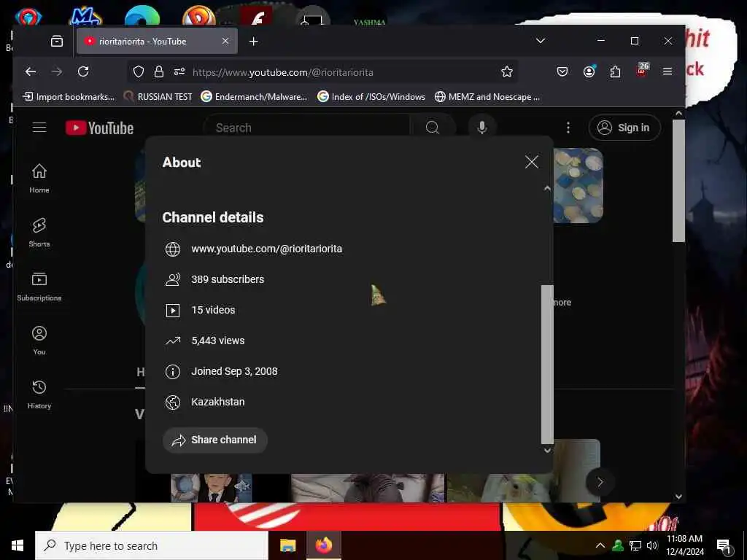This screenshot has height=560, width=747.
Task: Click the address bar URL
Action: coord(282,72)
